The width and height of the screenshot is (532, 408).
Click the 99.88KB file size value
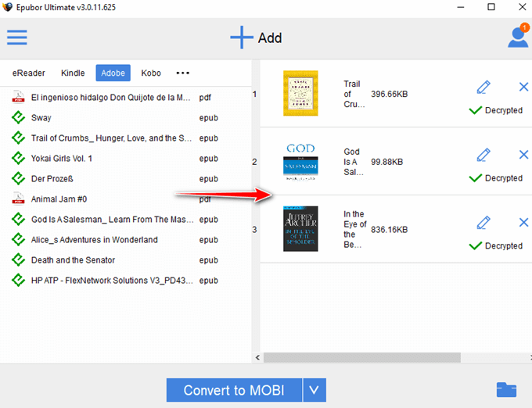[x=386, y=162]
